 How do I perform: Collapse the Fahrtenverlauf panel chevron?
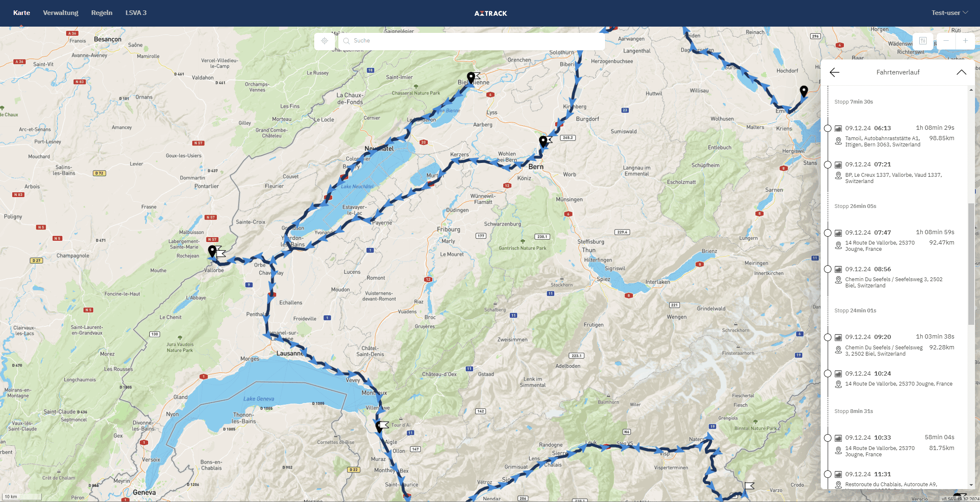point(961,72)
